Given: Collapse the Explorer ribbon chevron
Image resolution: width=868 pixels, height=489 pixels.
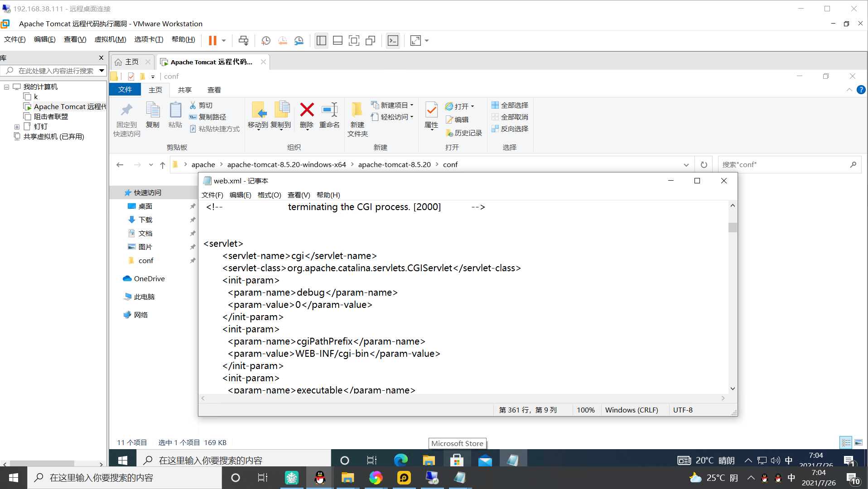Looking at the screenshot, I should [x=849, y=90].
